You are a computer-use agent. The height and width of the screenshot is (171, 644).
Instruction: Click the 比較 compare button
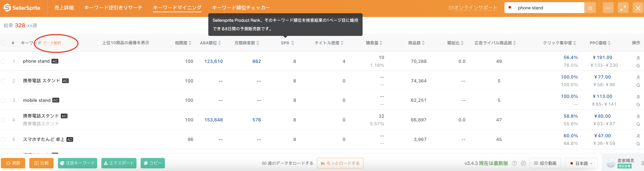point(41,163)
